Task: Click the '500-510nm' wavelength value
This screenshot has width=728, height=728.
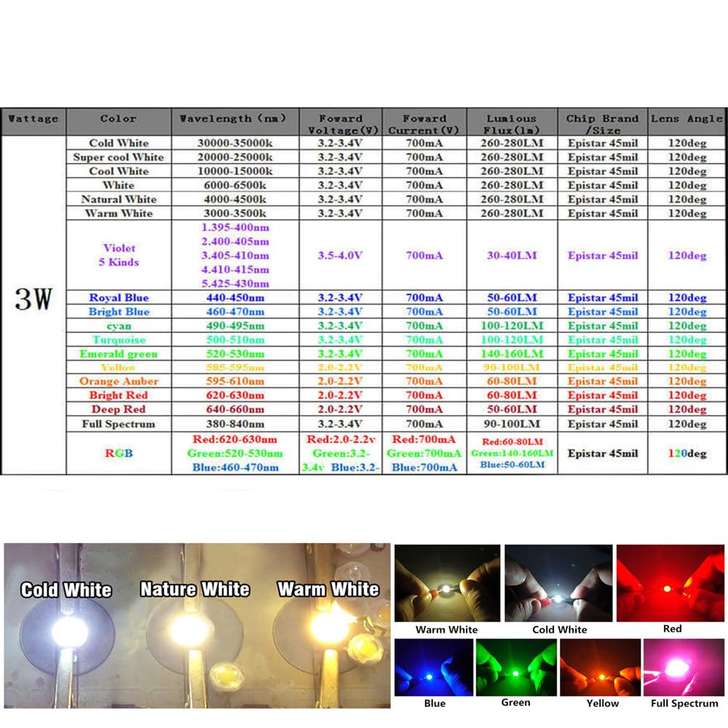Action: click(235, 340)
